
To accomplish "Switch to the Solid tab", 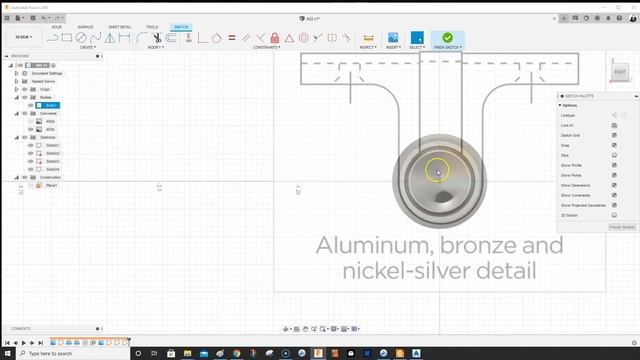I will (x=57, y=27).
